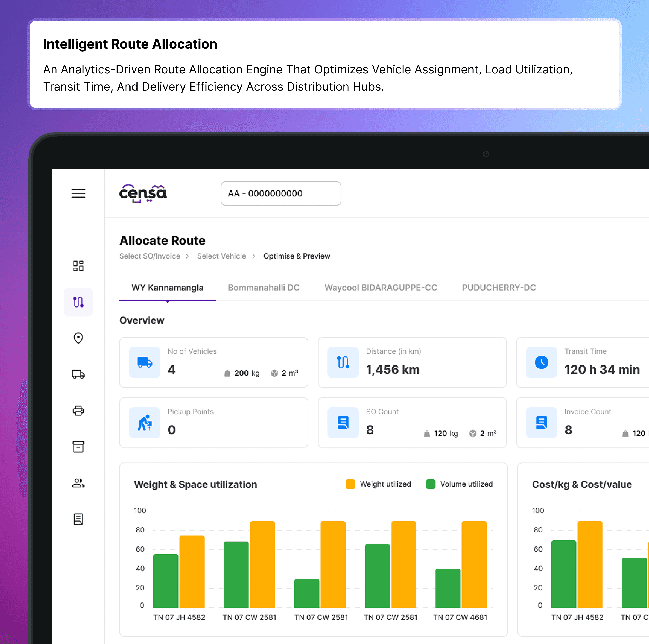Open the truck vehicles sidebar icon

pos(78,374)
